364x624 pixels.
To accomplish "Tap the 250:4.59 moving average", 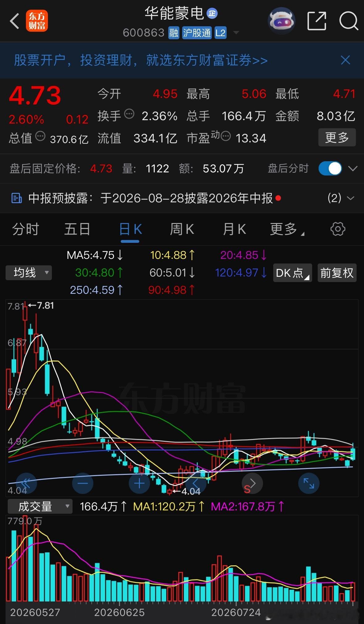I will 96,290.
